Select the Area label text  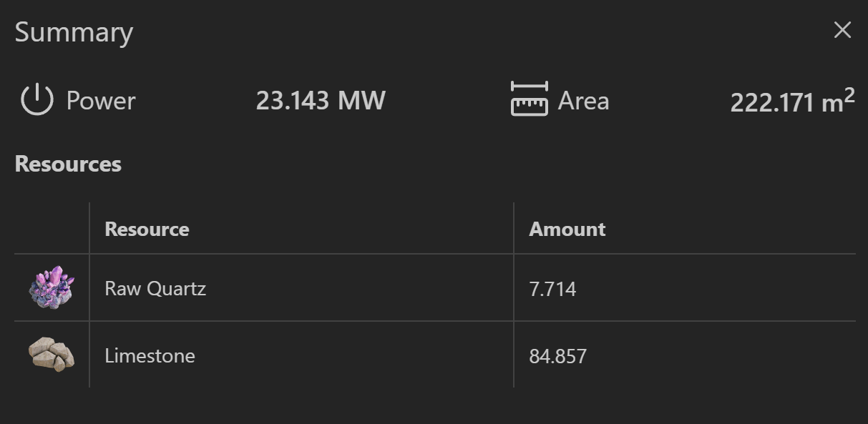(x=583, y=101)
